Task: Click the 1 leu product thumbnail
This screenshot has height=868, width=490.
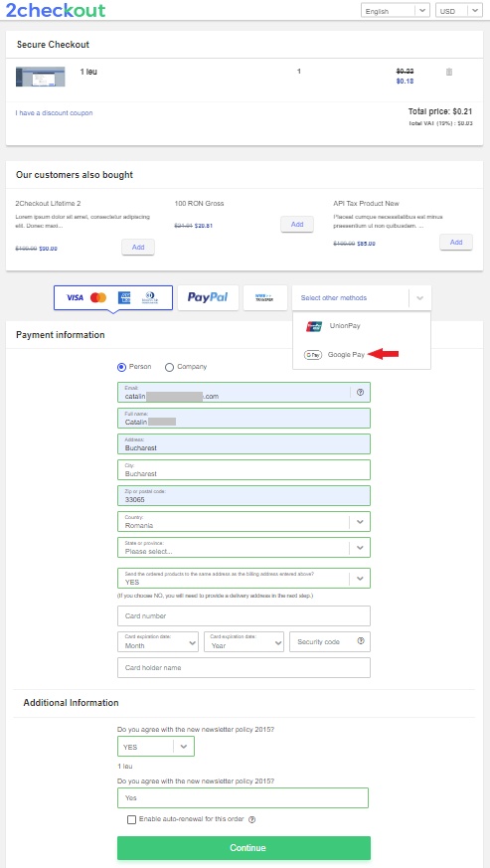Action: pos(41,77)
